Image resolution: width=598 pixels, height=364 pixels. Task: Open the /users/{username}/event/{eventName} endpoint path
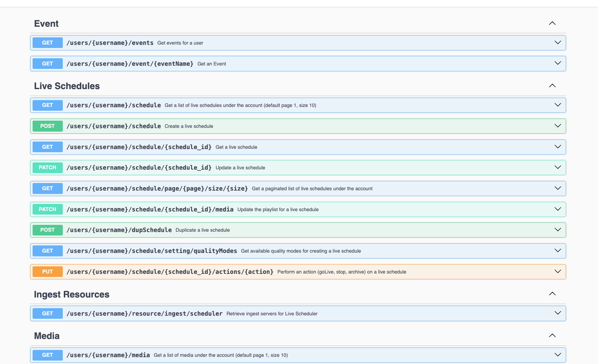[x=130, y=64]
